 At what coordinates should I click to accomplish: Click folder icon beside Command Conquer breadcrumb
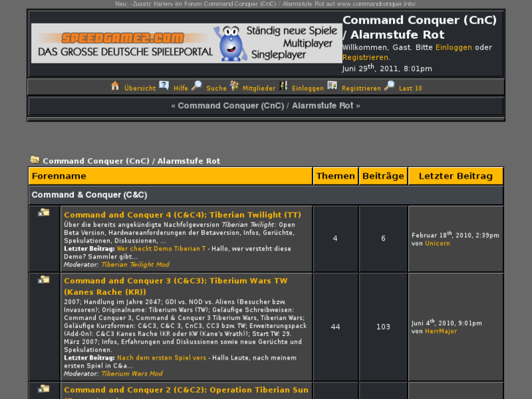pos(34,160)
